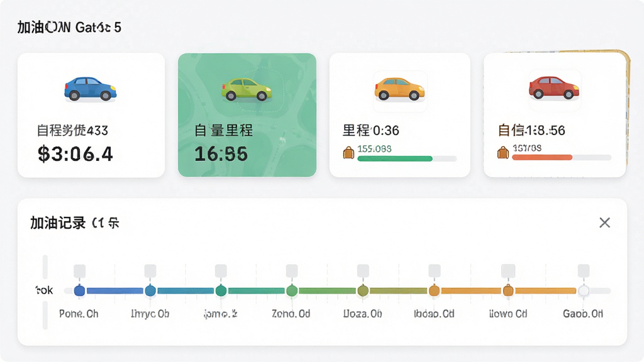Select the green car icon

pyautogui.click(x=247, y=89)
